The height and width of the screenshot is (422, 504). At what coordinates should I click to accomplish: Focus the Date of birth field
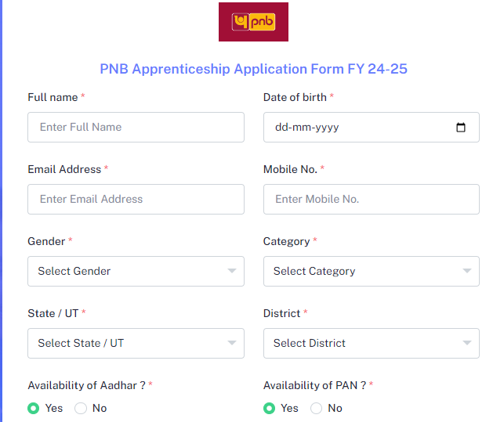click(x=372, y=127)
